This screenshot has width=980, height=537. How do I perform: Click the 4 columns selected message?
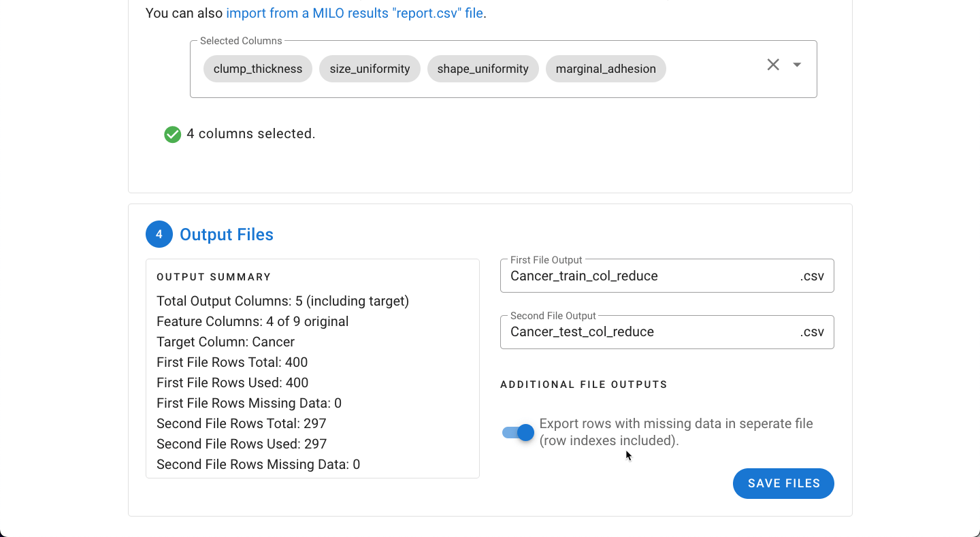pyautogui.click(x=251, y=134)
